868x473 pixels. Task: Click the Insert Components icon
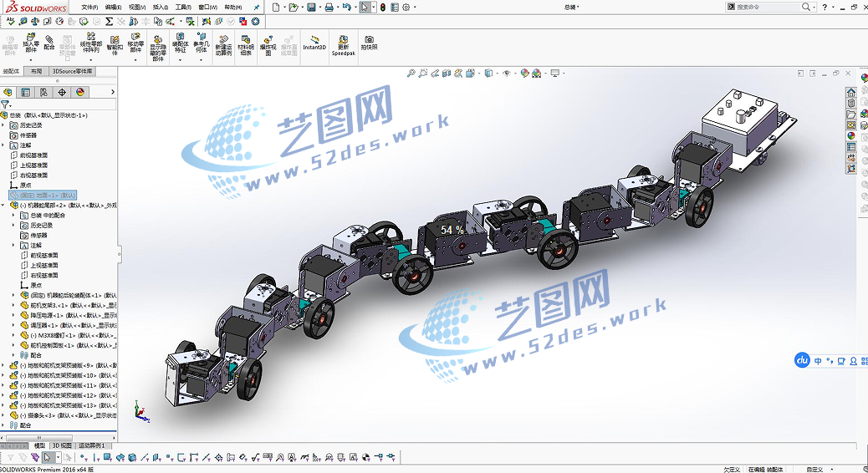30,38
